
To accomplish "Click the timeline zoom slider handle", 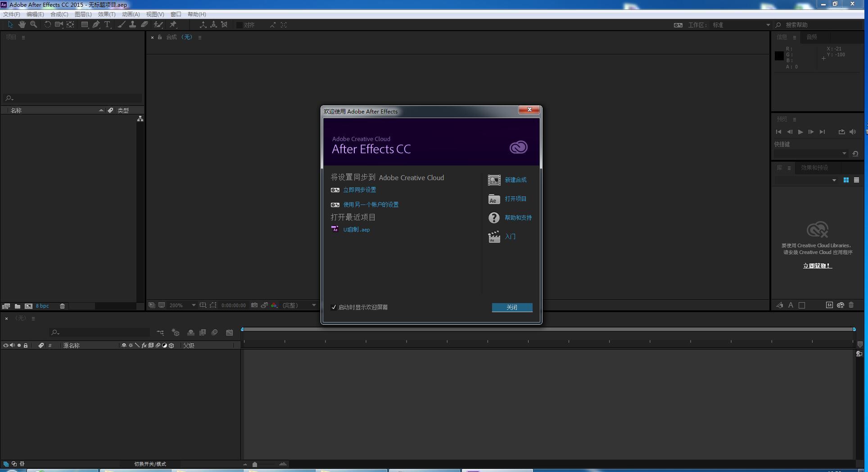I will pyautogui.click(x=255, y=464).
